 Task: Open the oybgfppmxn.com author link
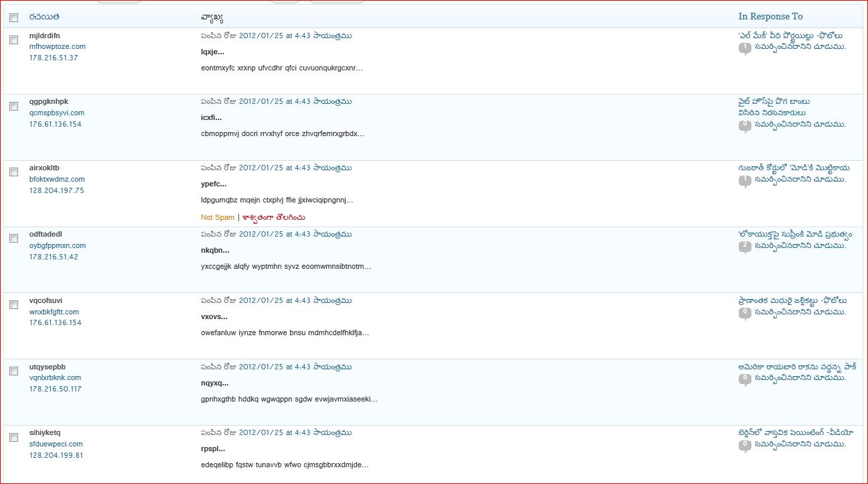pos(58,245)
